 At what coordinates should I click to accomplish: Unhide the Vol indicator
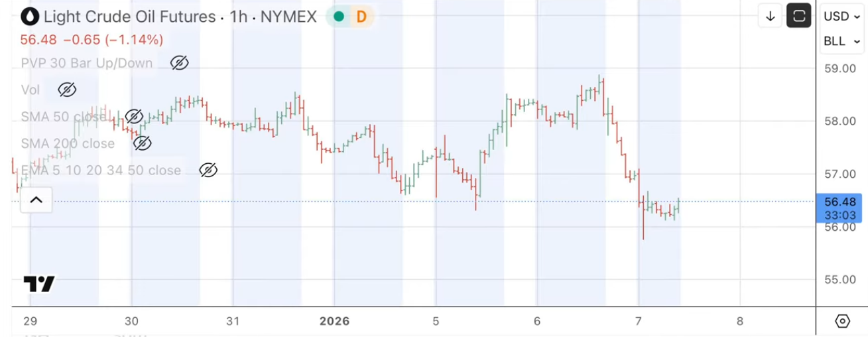coord(66,90)
